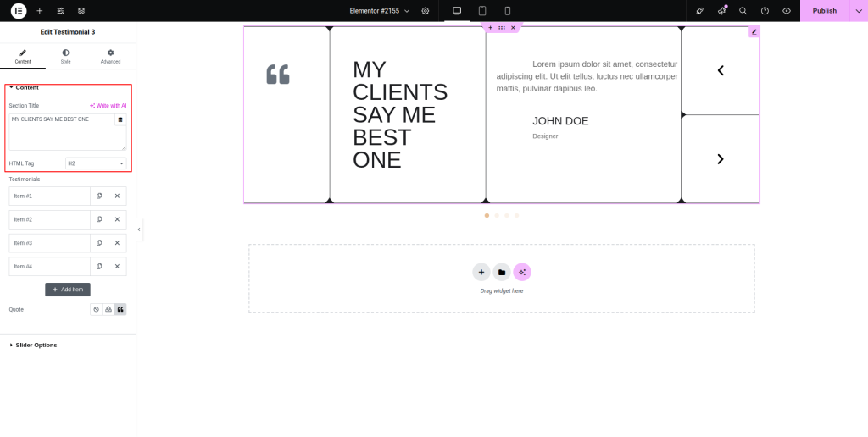Click the Write with AI link
Viewport: 868px width, 437px height.
(x=108, y=105)
